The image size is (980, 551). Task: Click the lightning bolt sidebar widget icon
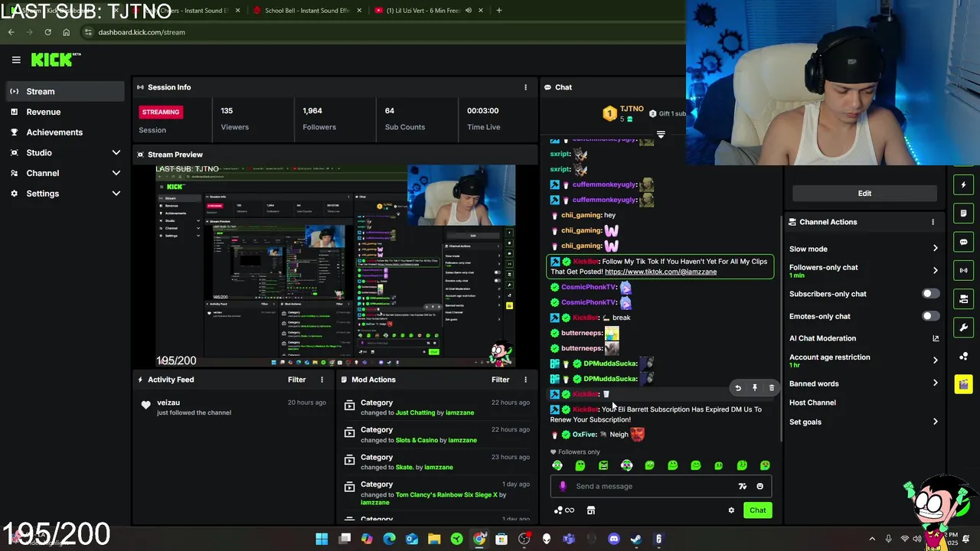coord(963,184)
